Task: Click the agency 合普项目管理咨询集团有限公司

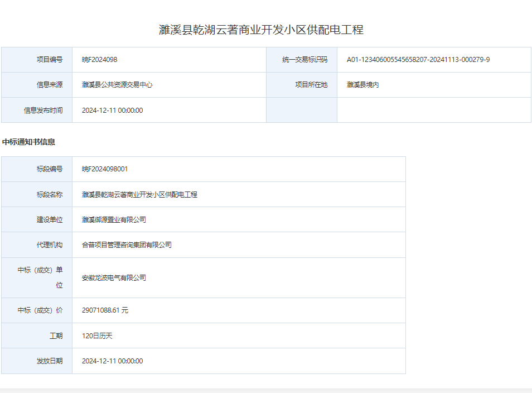Action: (127, 245)
